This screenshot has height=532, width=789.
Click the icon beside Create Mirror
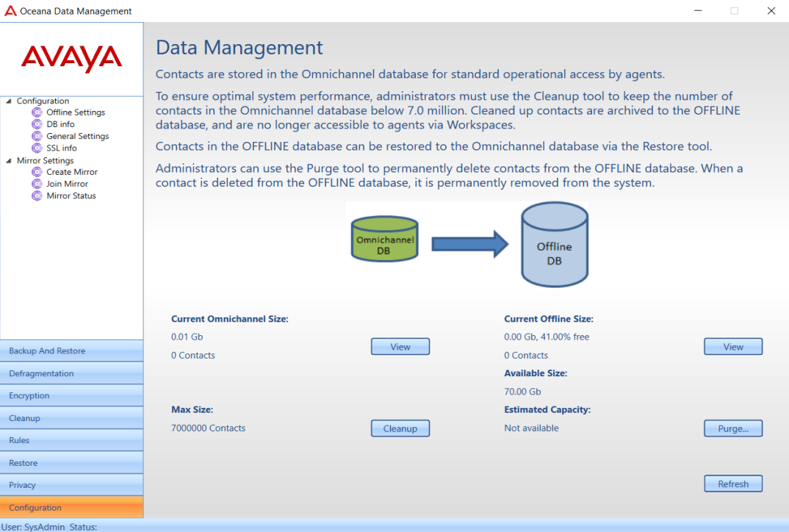tap(37, 172)
